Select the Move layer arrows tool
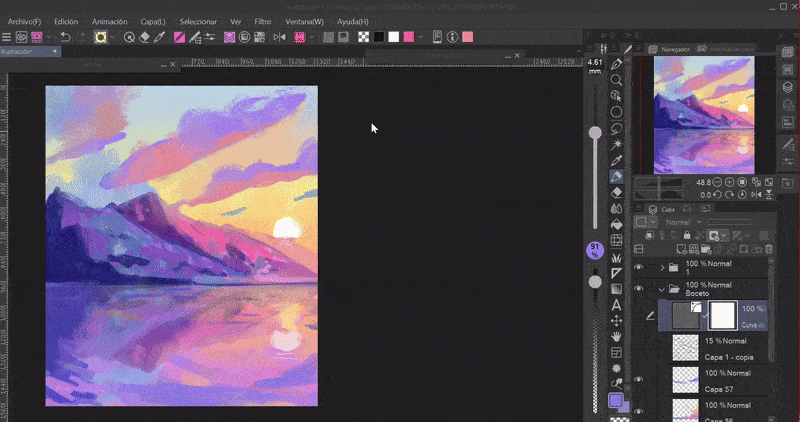The height and width of the screenshot is (422, 800). pos(616,321)
